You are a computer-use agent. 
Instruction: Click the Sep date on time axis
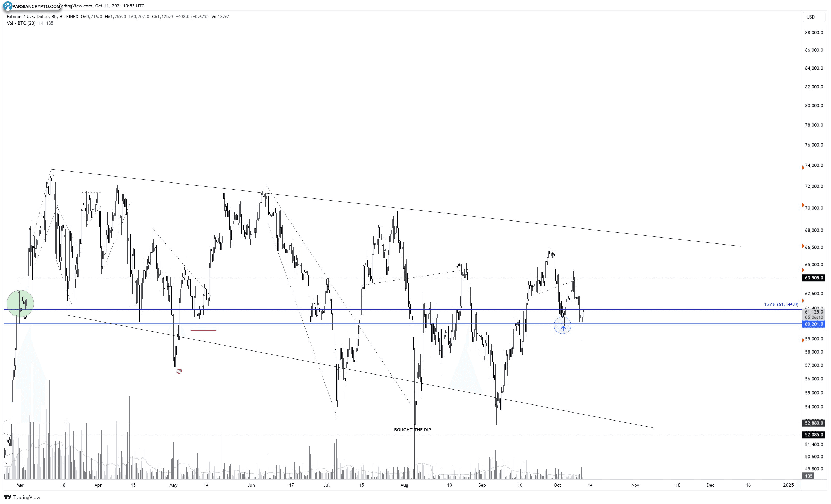click(x=482, y=485)
